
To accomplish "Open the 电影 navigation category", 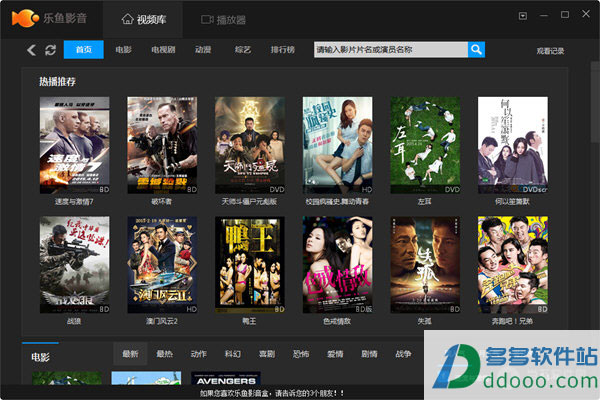I will [x=124, y=50].
